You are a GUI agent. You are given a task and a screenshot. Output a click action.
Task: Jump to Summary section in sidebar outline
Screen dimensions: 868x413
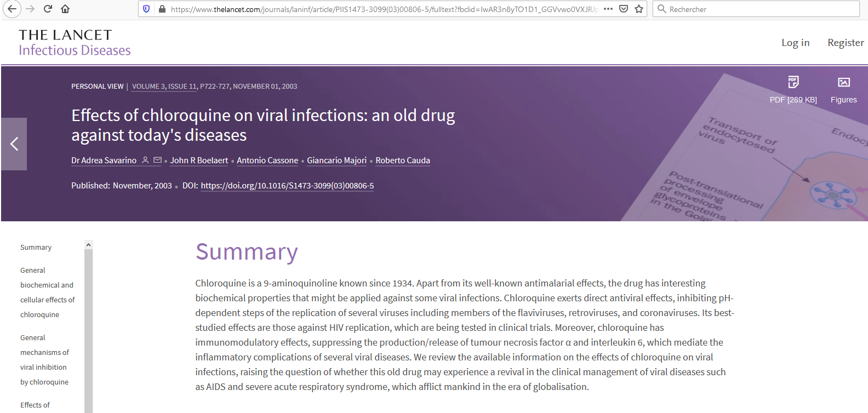pos(36,248)
